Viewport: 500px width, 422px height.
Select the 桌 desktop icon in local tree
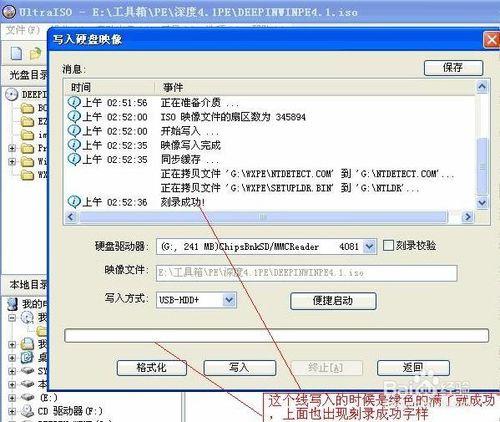[x=27, y=357]
